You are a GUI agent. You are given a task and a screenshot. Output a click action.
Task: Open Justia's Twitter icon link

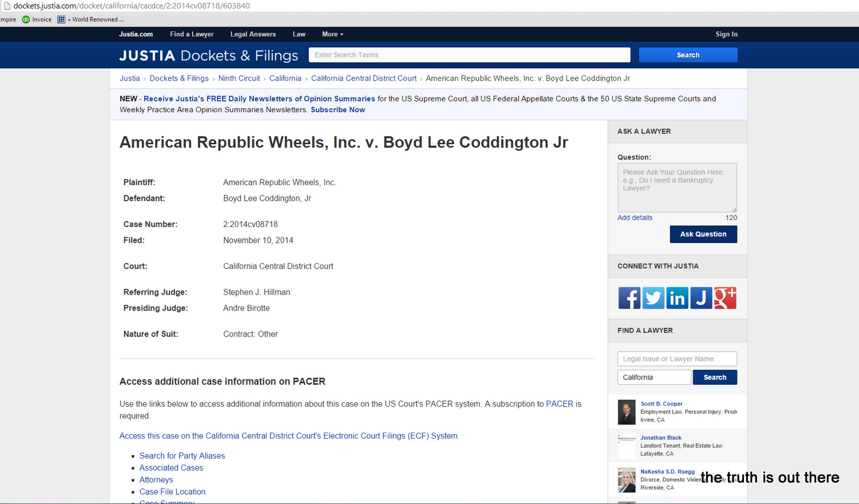click(x=653, y=298)
